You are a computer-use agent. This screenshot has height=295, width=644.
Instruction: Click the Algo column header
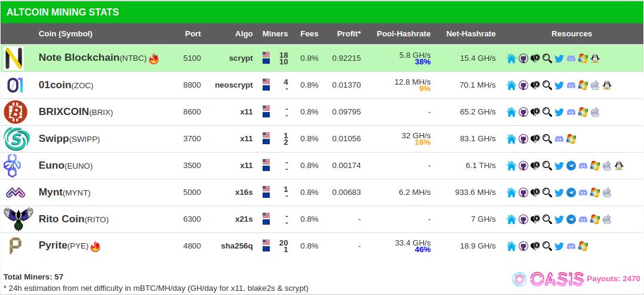(x=244, y=34)
